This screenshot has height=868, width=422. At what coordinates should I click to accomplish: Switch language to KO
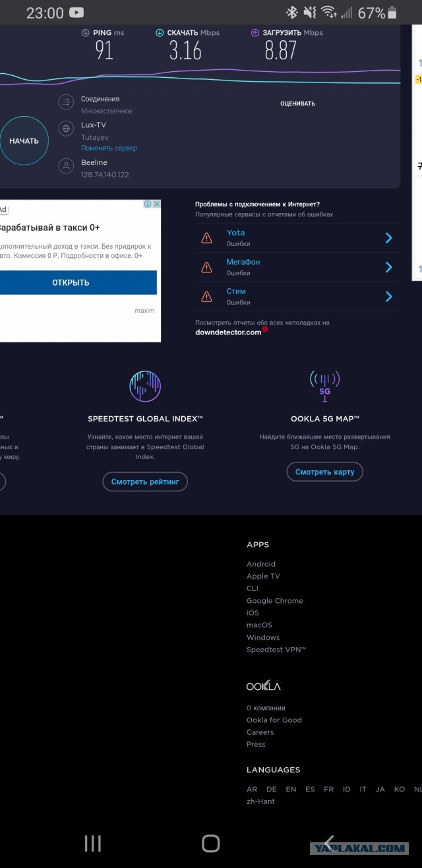coord(400,790)
